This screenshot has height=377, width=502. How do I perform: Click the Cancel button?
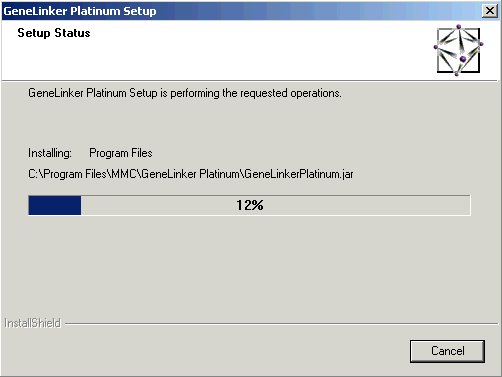pos(447,351)
